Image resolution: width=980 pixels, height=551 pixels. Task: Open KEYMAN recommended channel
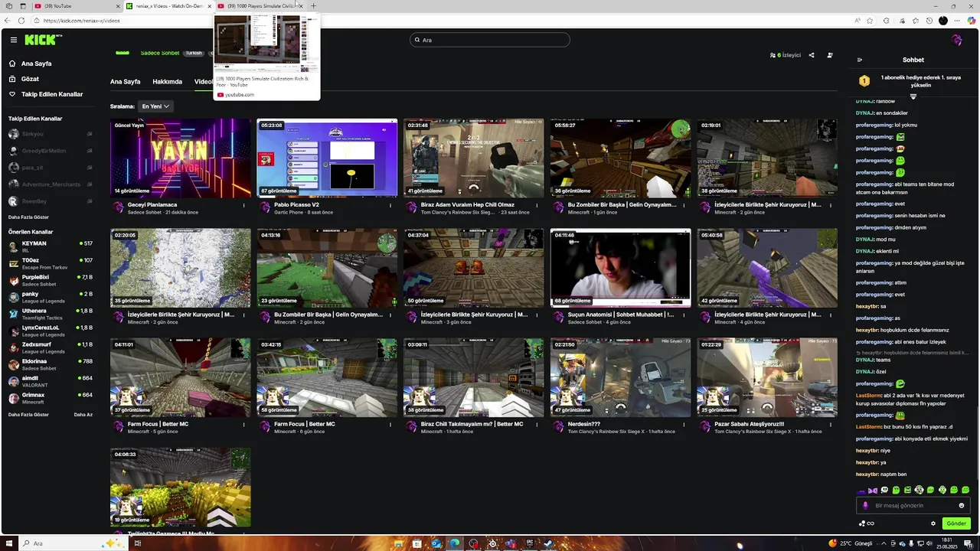51,246
